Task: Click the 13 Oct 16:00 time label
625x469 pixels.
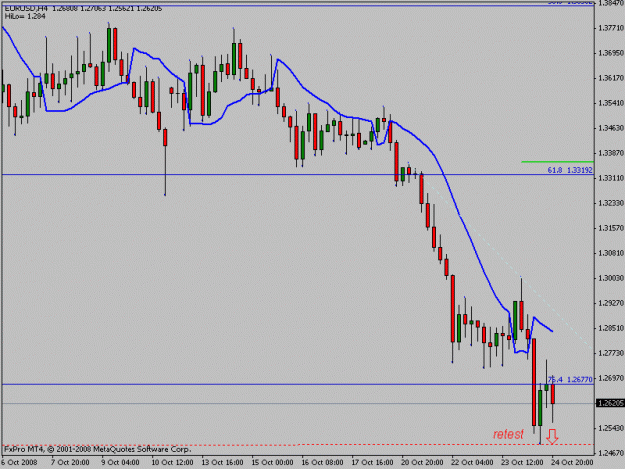Action: [x=222, y=463]
